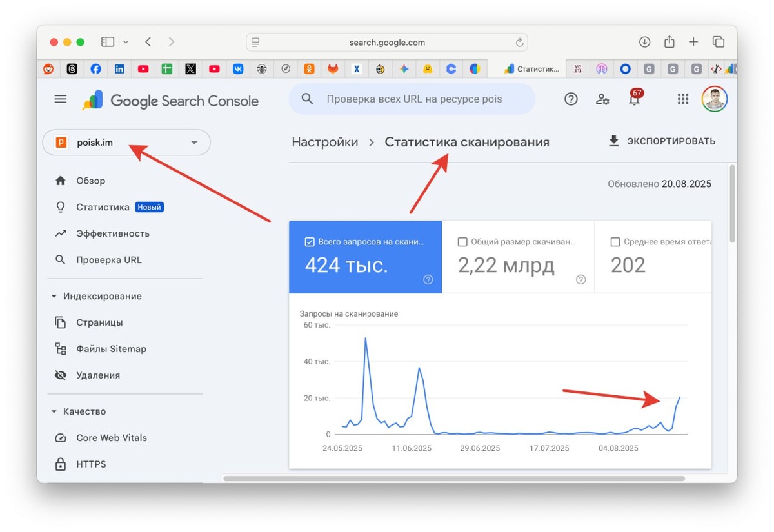Open a new tab with plus icon
This screenshot has width=774, height=532.
[693, 42]
